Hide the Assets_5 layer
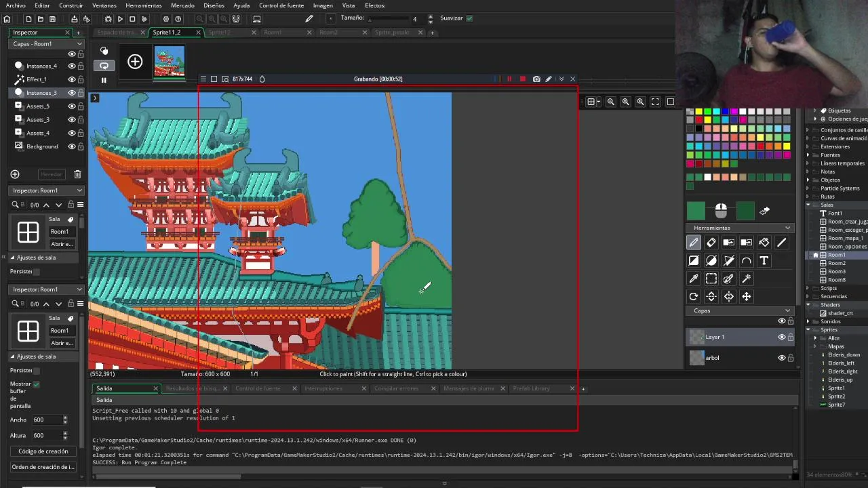 pos(71,106)
